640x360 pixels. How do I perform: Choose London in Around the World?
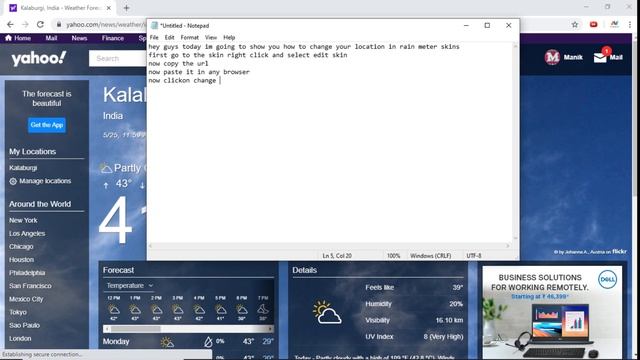pos(20,338)
